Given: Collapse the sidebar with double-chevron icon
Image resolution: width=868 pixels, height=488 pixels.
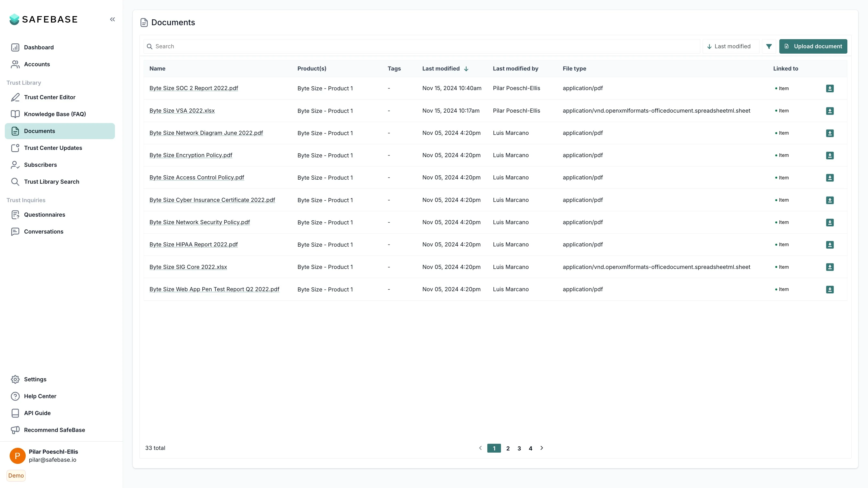Looking at the screenshot, I should tap(112, 20).
